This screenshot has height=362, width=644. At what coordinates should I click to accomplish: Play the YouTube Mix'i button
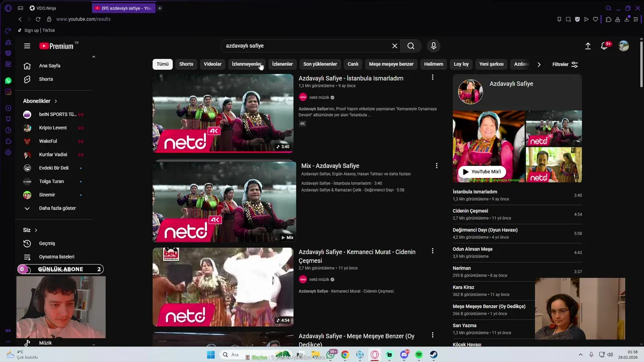tap(482, 171)
